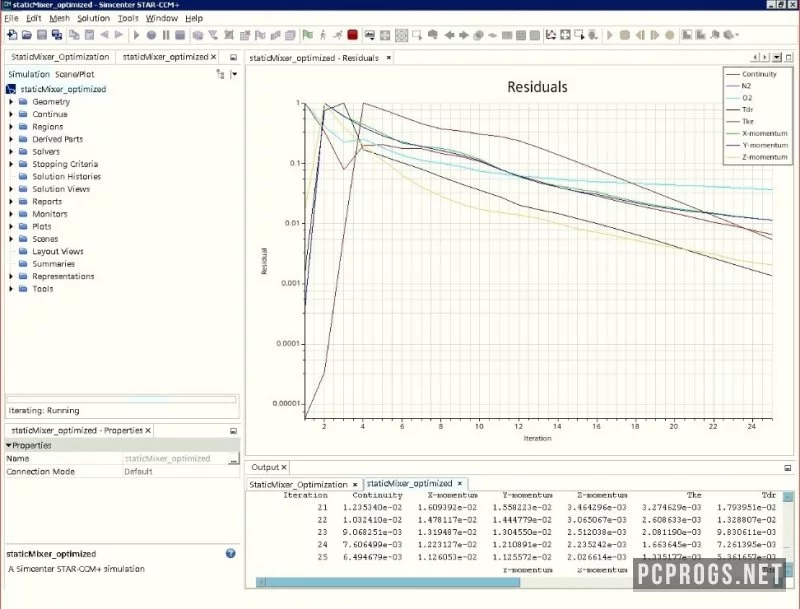Select the Scene/Plot view tab

coord(74,74)
